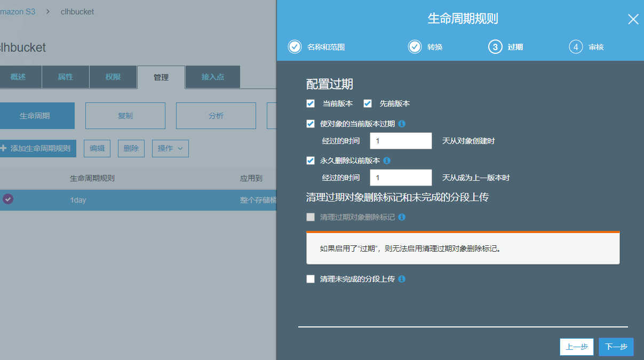This screenshot has height=360, width=644.
Task: Click the info icon beside 永久删除以前版本
Action: [x=387, y=160]
